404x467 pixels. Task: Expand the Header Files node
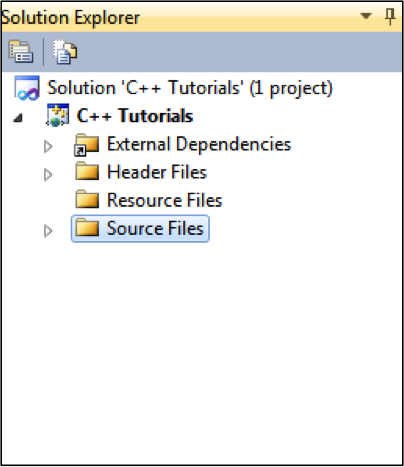pyautogui.click(x=48, y=174)
